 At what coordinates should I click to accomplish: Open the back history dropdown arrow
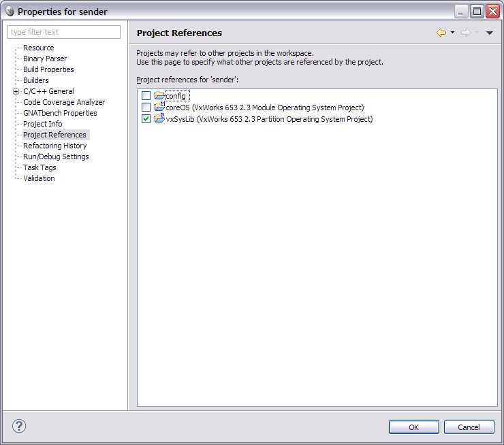click(x=452, y=33)
